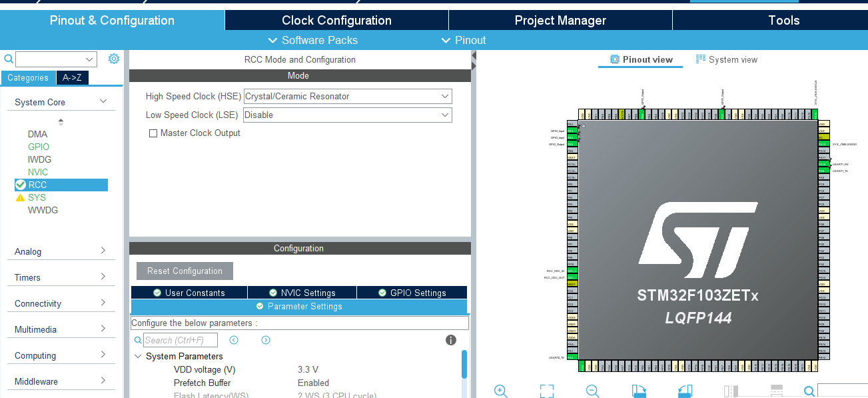Click the parameter Search (Ctrl+F) field
Viewport: 868px width, 398px height.
tap(181, 340)
